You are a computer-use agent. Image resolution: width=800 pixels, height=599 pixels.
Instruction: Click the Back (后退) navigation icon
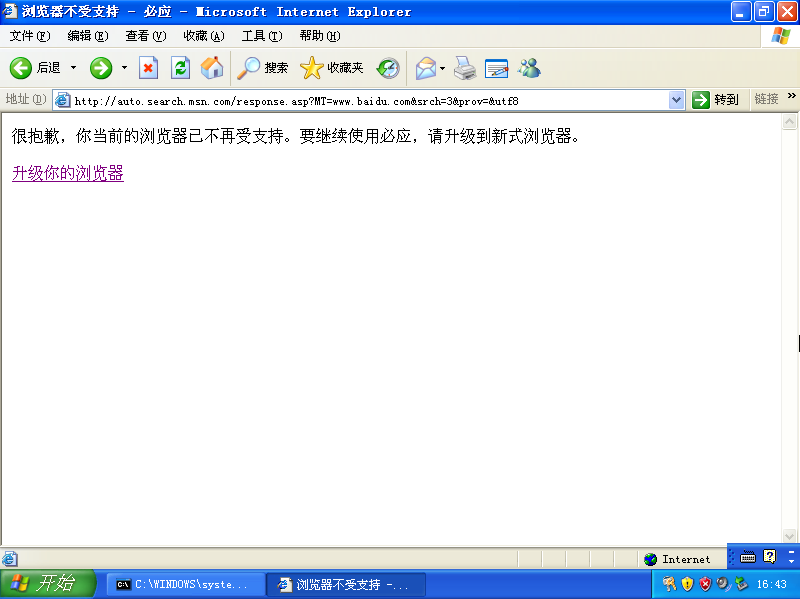click(20, 68)
